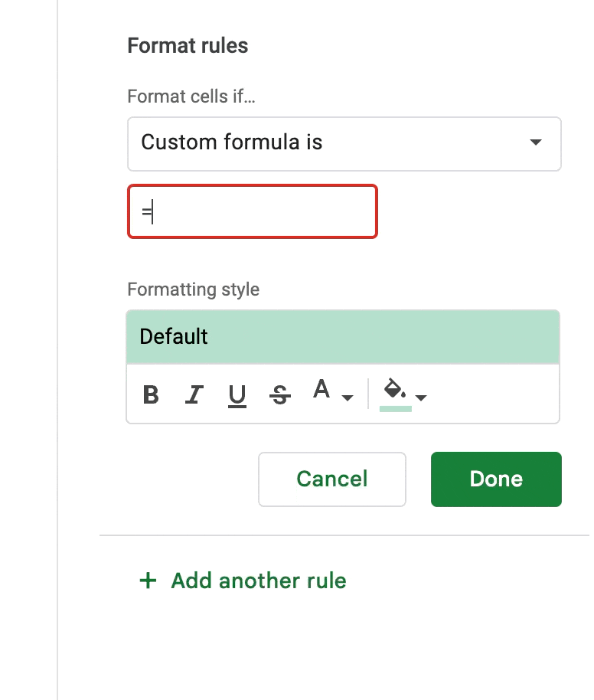
Task: Click the 'Formatting style' label text
Action: click(x=193, y=289)
